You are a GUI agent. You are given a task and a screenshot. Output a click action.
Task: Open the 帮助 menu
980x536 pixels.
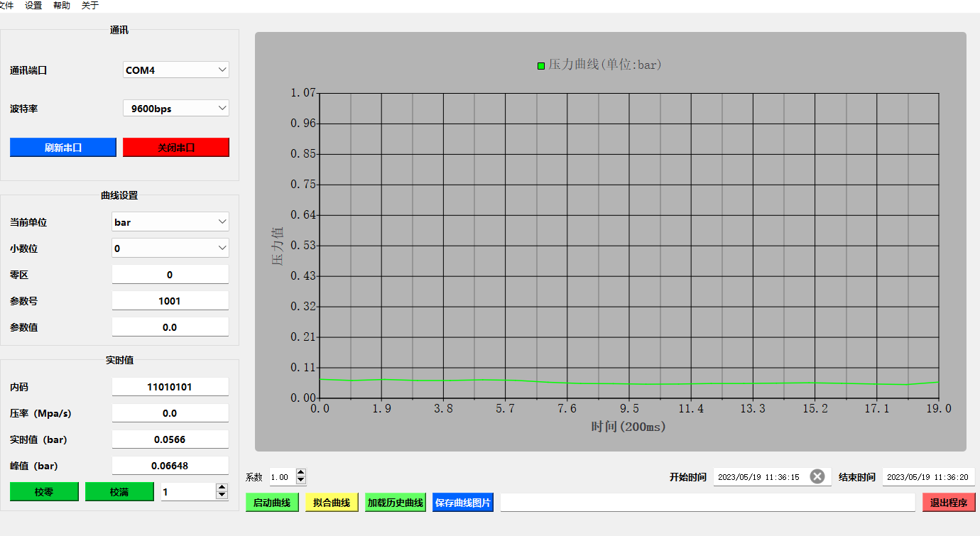pyautogui.click(x=62, y=5)
